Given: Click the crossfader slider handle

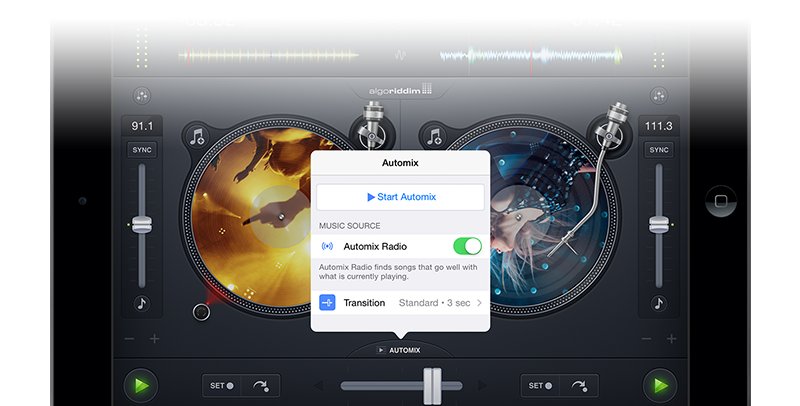Looking at the screenshot, I should click(432, 385).
